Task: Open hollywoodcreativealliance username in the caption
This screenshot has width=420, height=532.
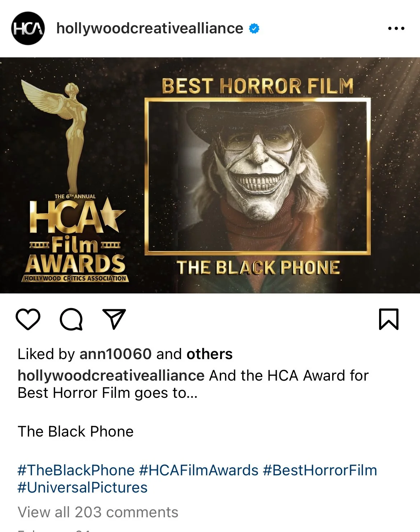Action: point(111,376)
